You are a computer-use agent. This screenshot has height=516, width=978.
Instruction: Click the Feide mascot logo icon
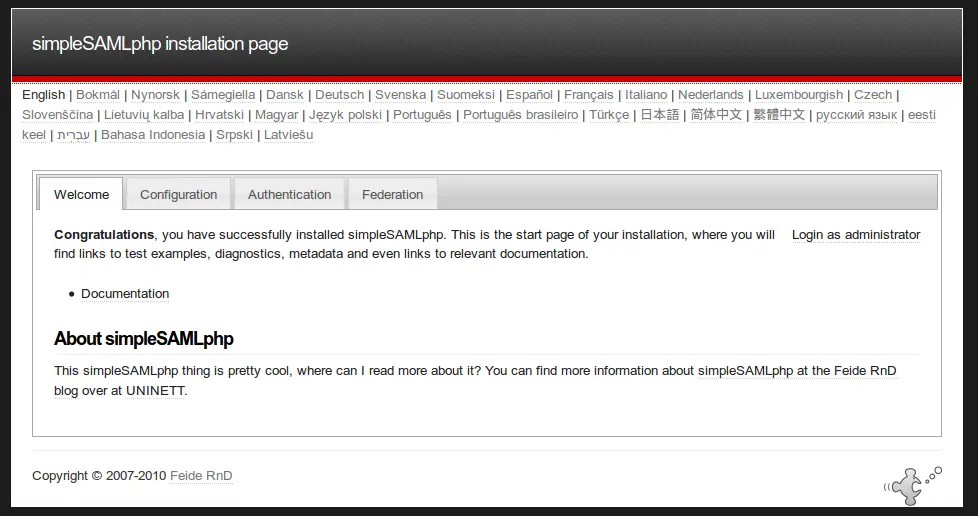913,485
